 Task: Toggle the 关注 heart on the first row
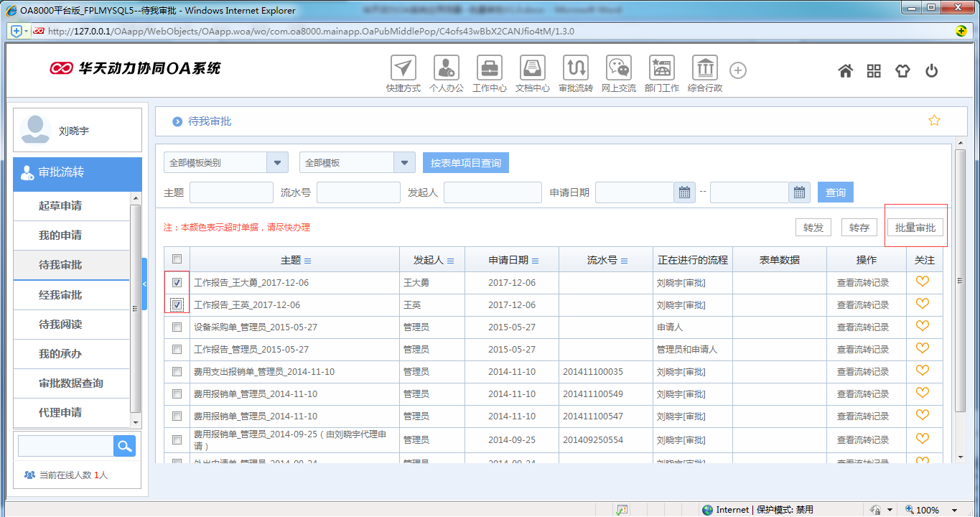pyautogui.click(x=923, y=281)
